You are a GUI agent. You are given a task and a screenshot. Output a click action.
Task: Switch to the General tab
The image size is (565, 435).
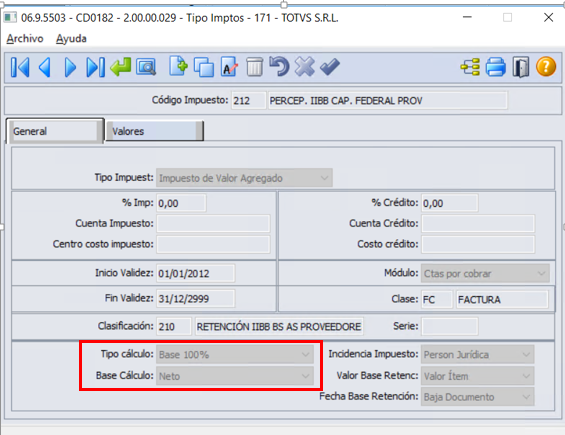pyautogui.click(x=55, y=131)
